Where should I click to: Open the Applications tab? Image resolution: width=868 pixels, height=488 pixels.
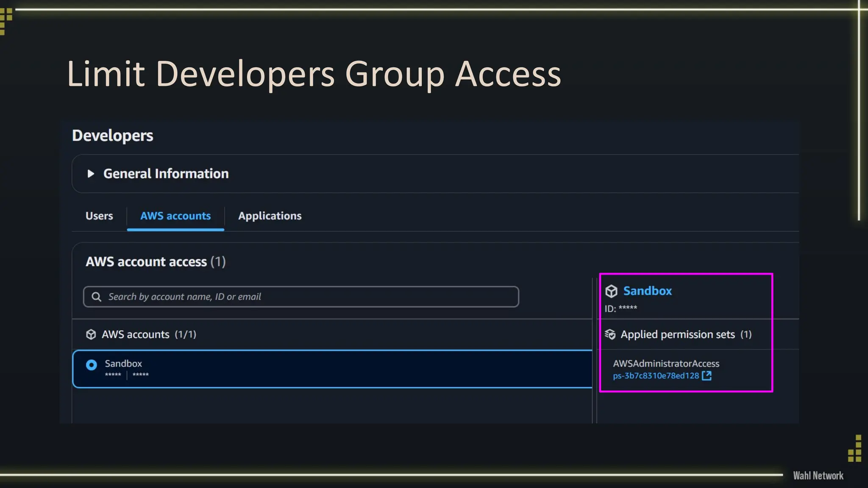pos(270,216)
